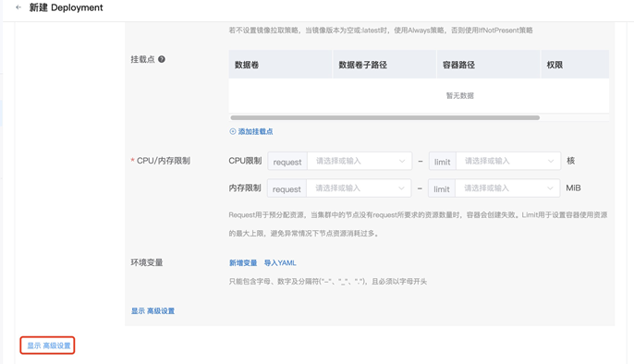Show container advanced settings inside the gray panel
This screenshot has width=634, height=364.
pyautogui.click(x=152, y=310)
